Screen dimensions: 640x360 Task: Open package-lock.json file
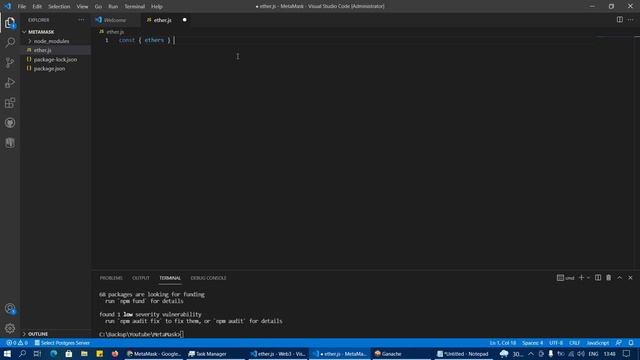coord(55,60)
